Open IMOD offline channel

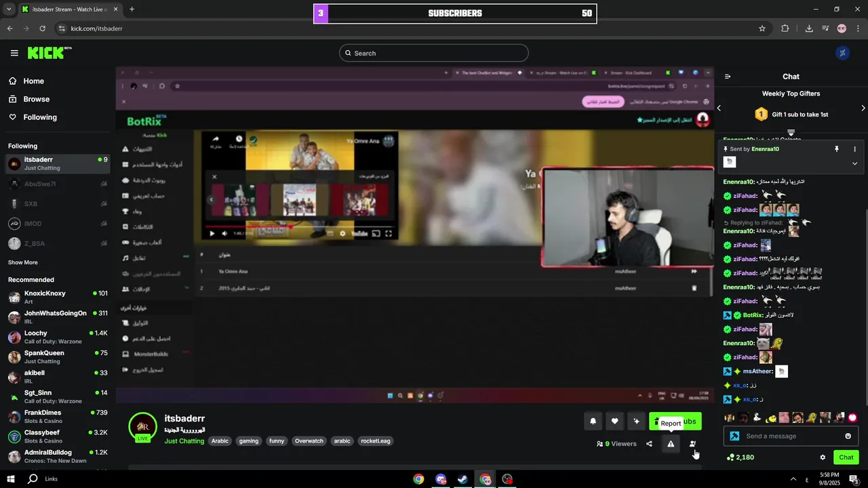coord(58,224)
